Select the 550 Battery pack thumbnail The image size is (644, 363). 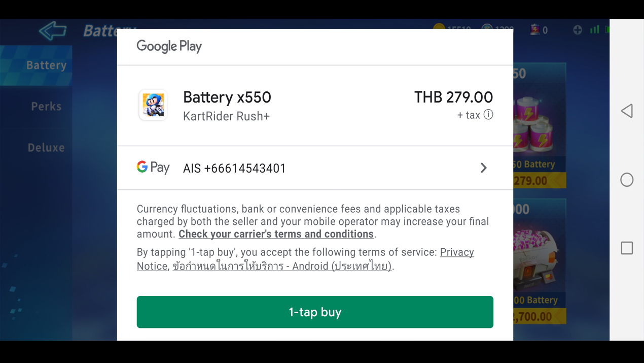coord(540,125)
